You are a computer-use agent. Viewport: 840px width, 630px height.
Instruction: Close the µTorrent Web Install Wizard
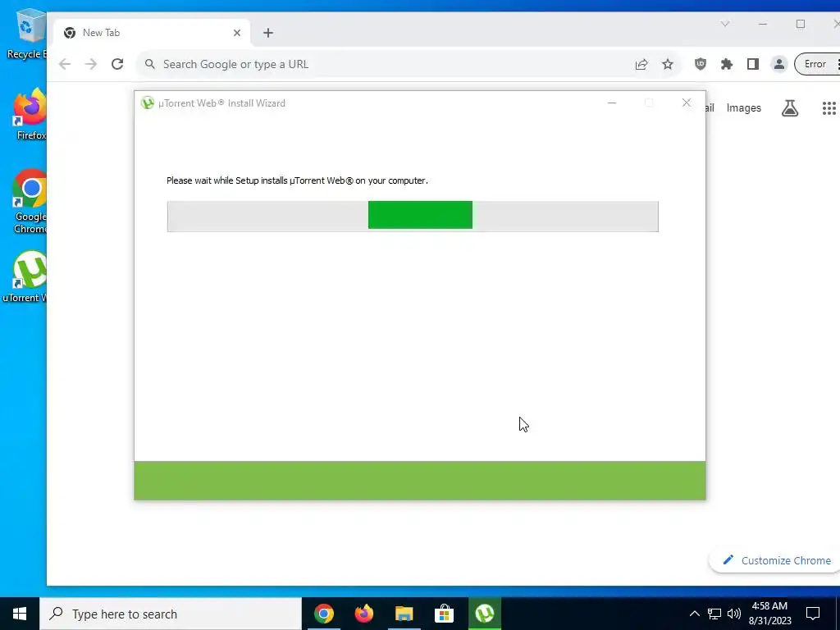click(x=687, y=103)
